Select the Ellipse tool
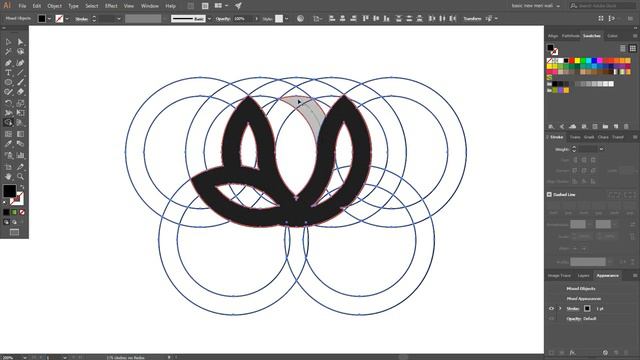Screen dimensions: 640x360 [8, 82]
